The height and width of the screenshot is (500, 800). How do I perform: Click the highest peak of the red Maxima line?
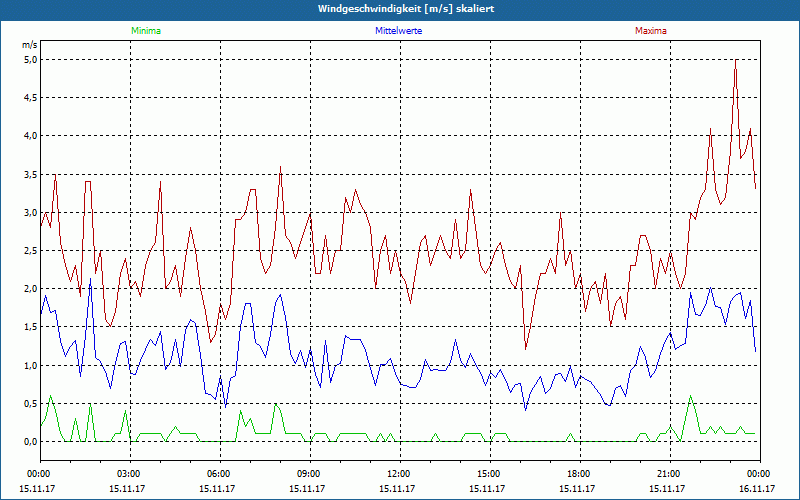pyautogui.click(x=736, y=60)
